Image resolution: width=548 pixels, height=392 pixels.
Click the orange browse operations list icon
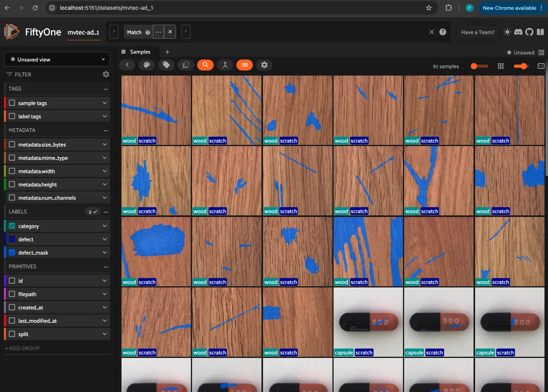245,65
